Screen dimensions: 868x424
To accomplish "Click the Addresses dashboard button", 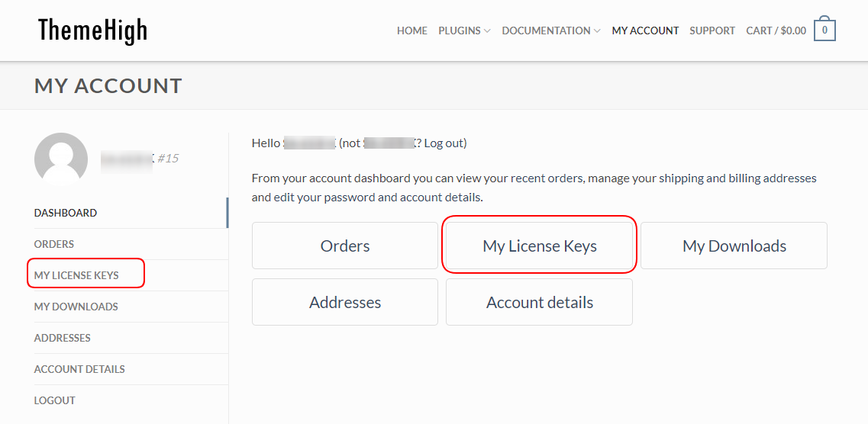I will click(x=345, y=302).
